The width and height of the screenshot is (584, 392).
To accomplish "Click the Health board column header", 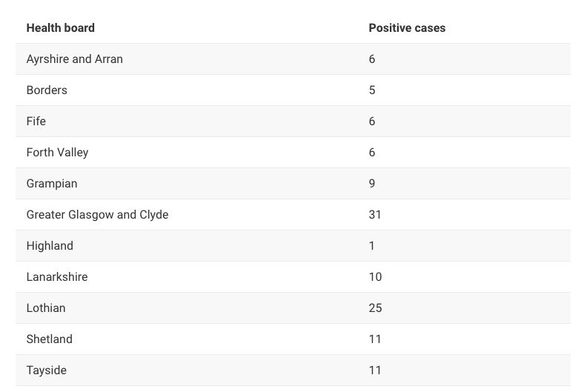I will [60, 28].
